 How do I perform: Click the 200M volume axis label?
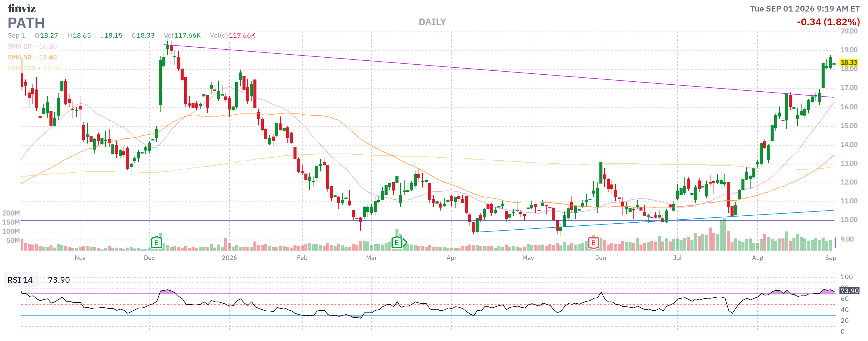(x=11, y=213)
